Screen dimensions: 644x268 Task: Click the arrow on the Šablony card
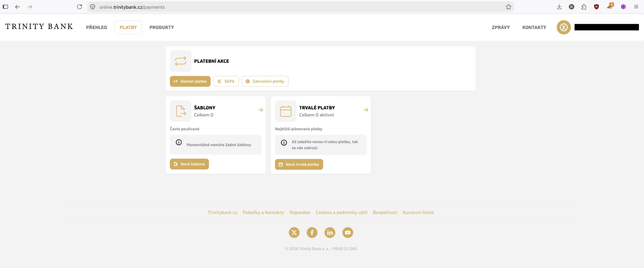(x=261, y=110)
